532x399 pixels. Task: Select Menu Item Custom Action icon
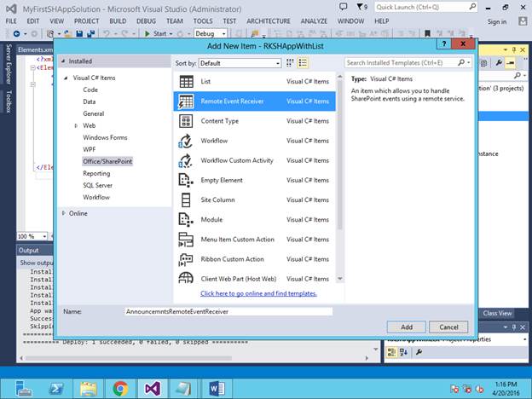pos(186,240)
